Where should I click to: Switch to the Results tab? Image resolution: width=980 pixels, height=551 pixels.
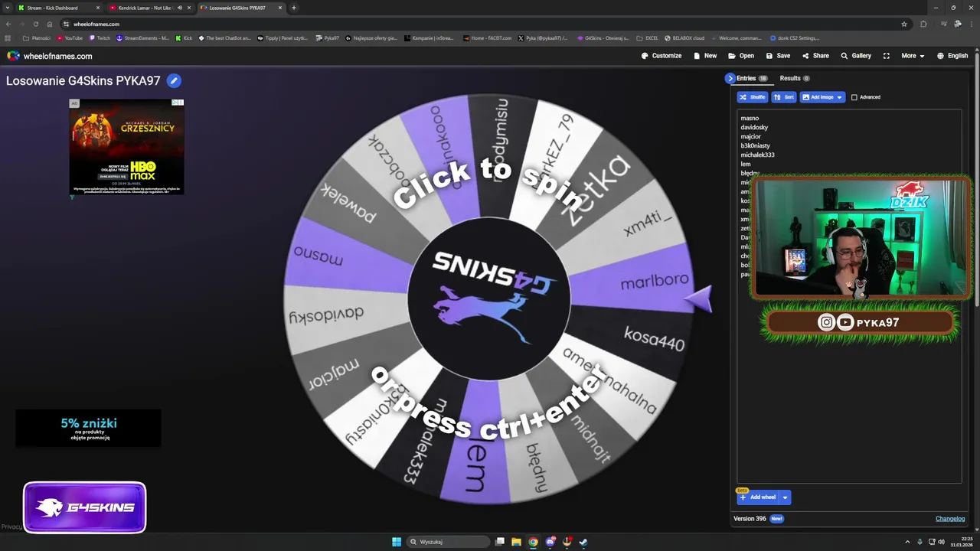click(795, 78)
